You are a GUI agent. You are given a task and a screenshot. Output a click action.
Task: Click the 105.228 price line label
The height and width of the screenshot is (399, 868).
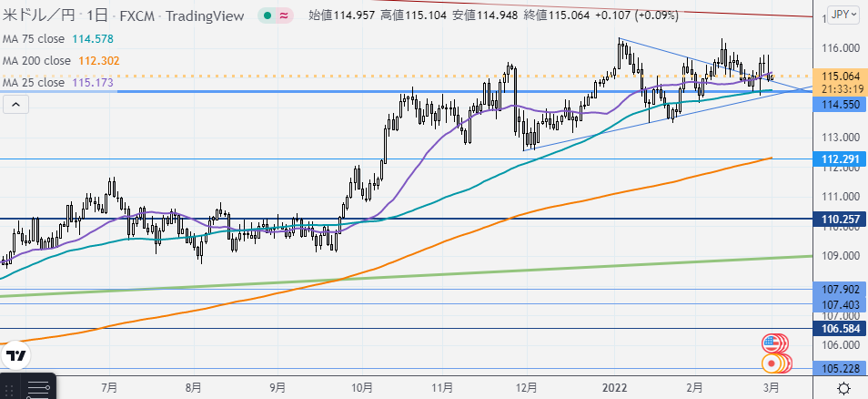click(x=841, y=369)
